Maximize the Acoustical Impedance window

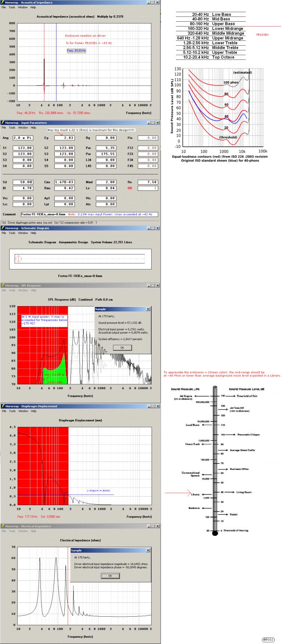click(153, 2)
